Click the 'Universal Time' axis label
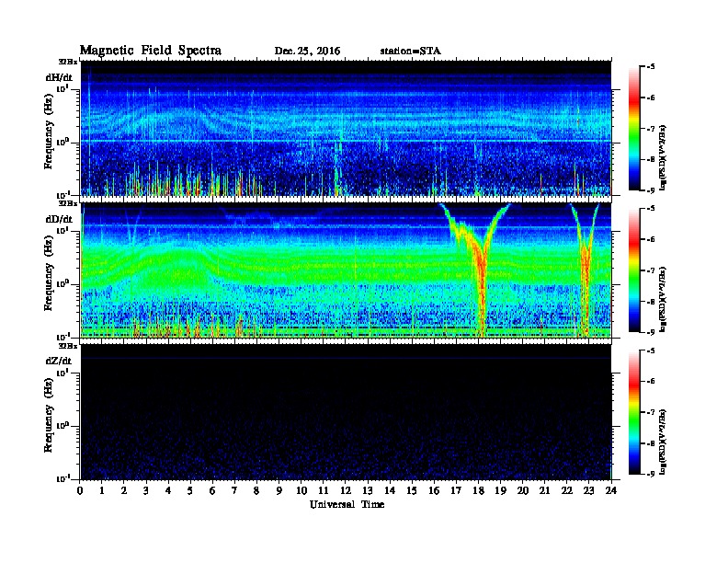The image size is (728, 563). tap(347, 504)
